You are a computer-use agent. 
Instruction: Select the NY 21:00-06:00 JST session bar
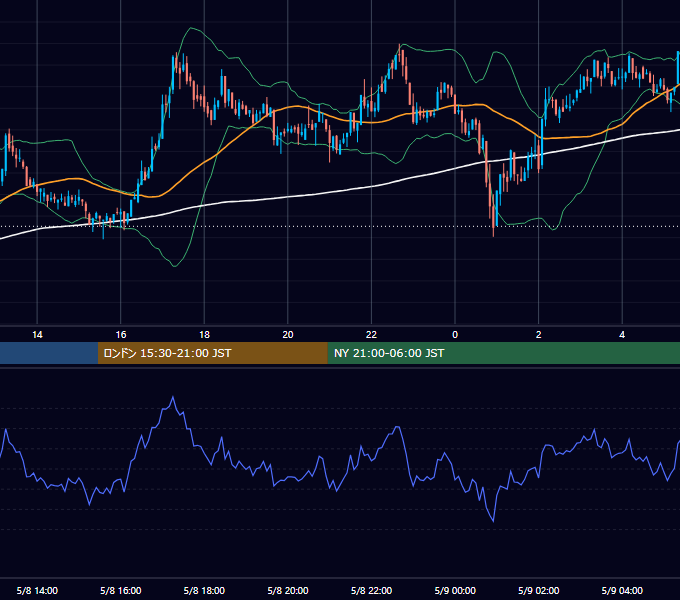click(x=503, y=353)
